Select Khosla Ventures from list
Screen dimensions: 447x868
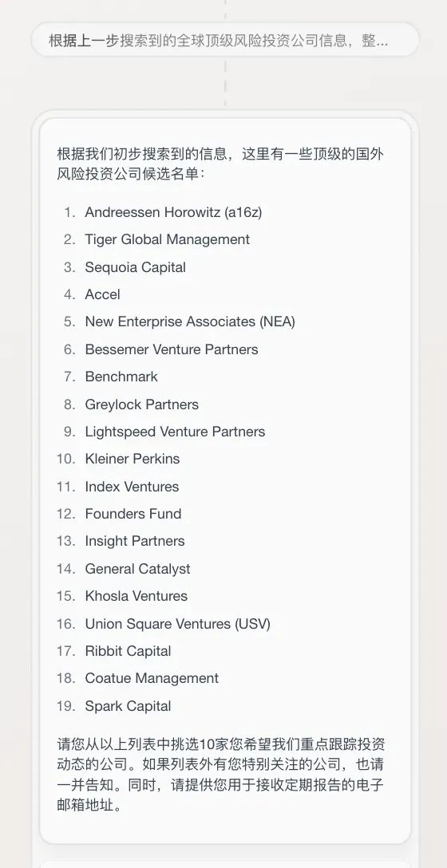tap(136, 596)
